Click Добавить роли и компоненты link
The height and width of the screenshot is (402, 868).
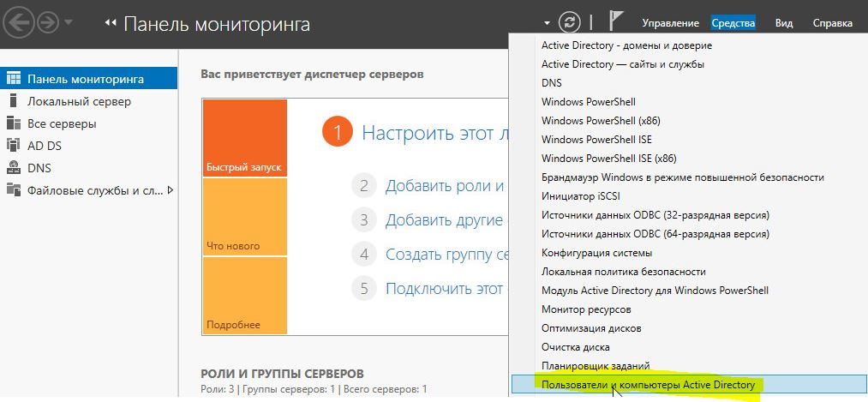coord(445,186)
